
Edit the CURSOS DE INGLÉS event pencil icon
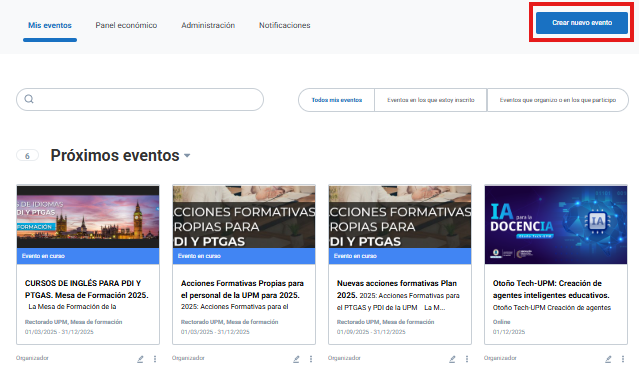coord(140,359)
